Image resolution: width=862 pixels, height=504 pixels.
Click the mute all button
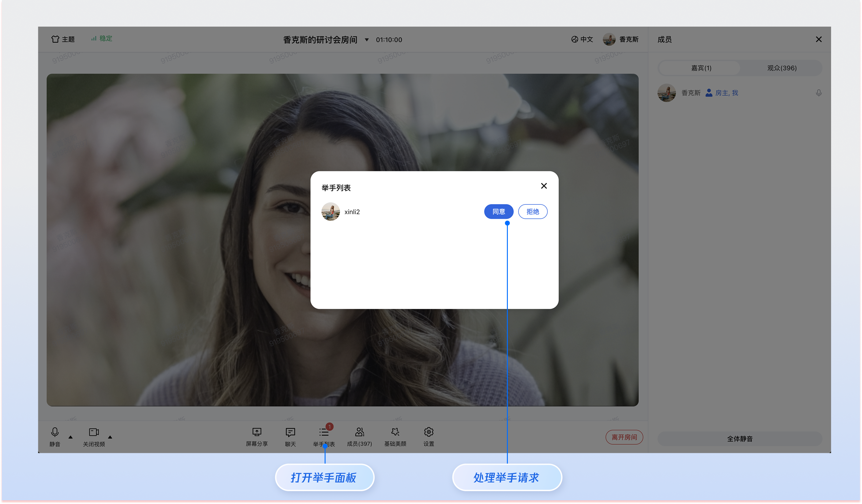pos(740,439)
